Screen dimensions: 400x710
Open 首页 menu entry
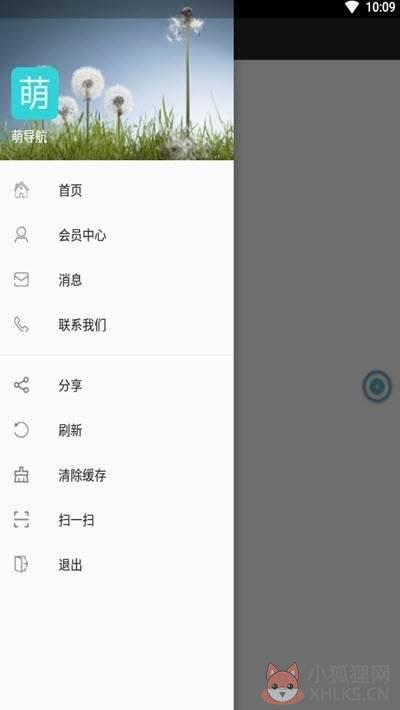pyautogui.click(x=116, y=190)
